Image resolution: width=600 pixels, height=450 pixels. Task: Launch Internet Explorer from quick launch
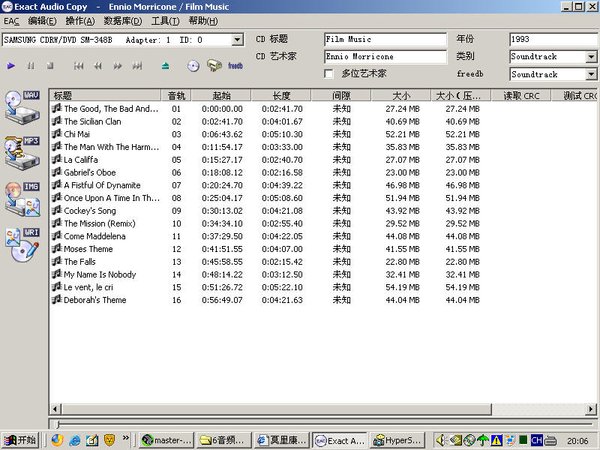[75, 440]
